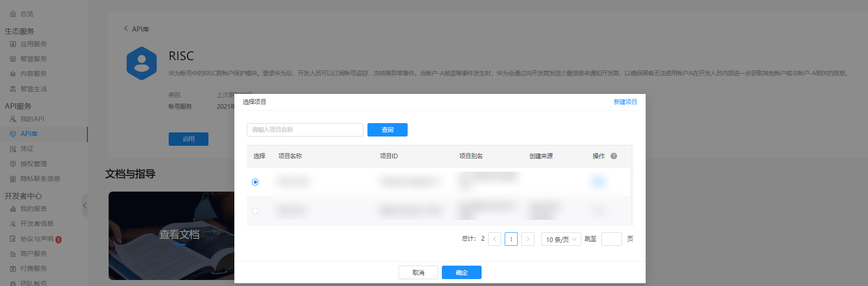Open the 查看文档 thumbnail
Screen dimensions: 868x286
point(171,236)
